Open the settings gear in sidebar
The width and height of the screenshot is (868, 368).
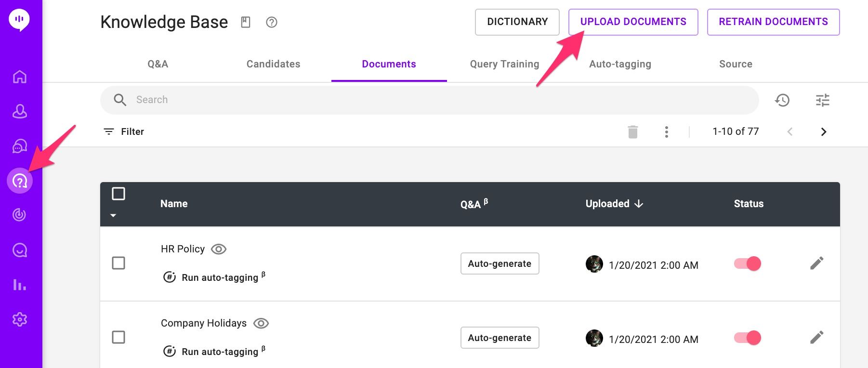(20, 319)
